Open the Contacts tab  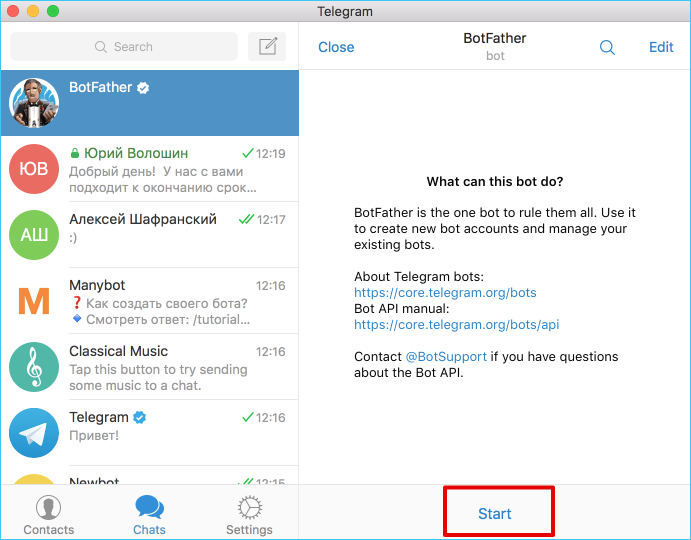48,514
